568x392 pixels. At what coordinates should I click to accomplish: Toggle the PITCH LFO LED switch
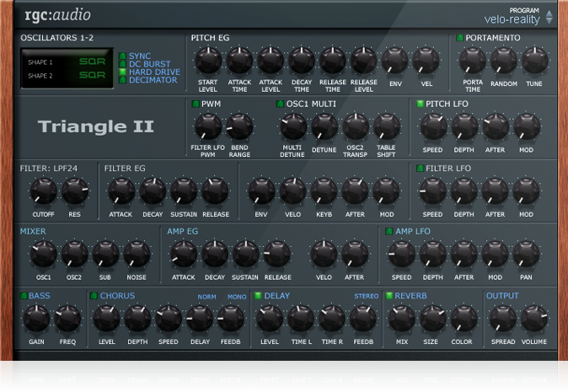[421, 104]
